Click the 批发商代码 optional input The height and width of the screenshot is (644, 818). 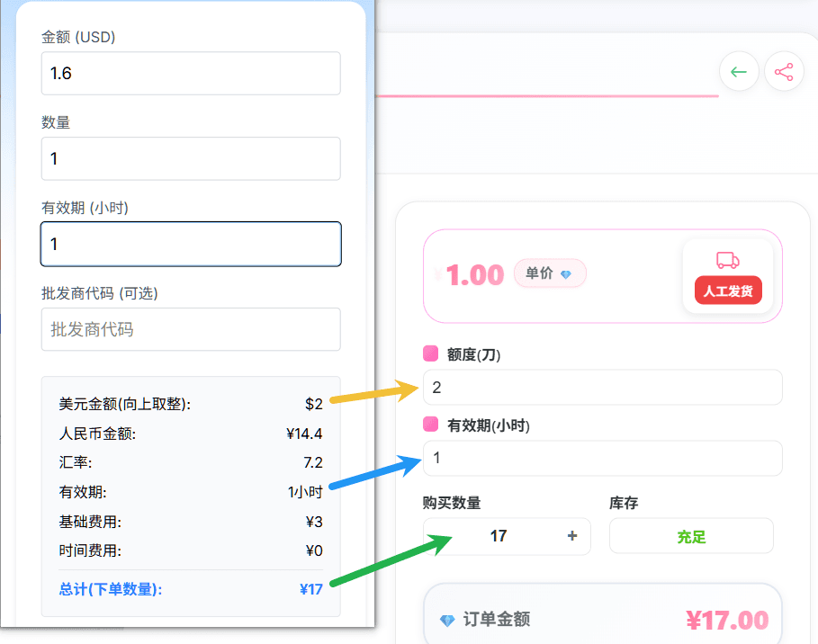(x=191, y=330)
